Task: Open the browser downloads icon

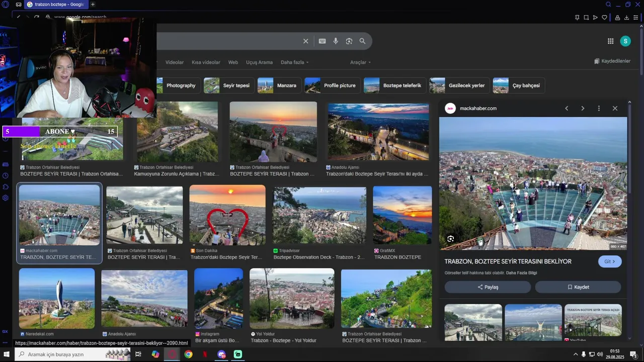Action: click(626, 17)
